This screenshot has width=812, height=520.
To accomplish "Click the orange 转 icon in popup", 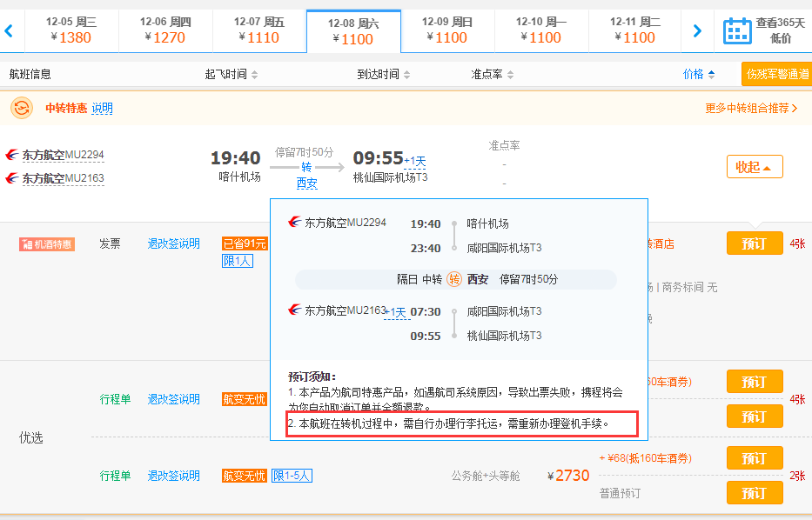I will coord(454,279).
